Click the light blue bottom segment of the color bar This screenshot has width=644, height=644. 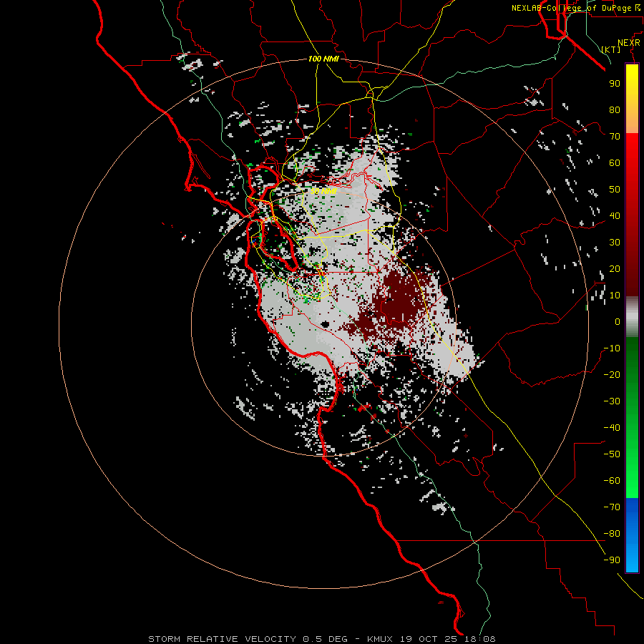point(632,555)
